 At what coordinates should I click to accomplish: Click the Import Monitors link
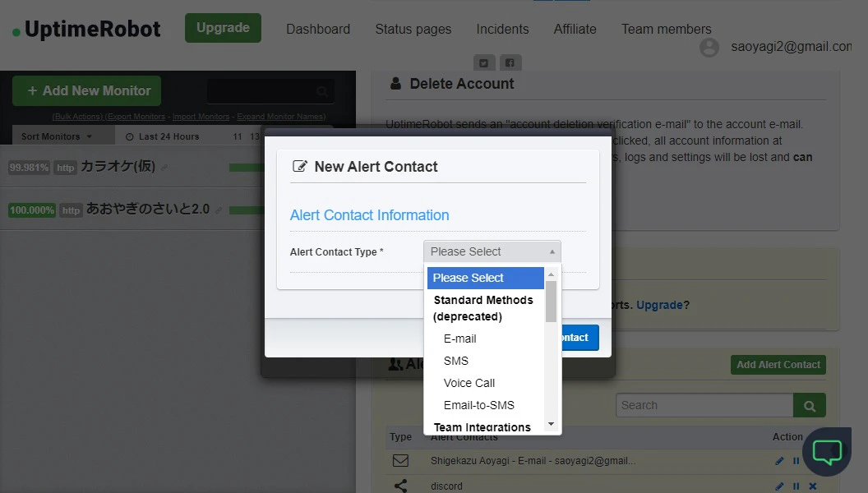click(x=201, y=117)
